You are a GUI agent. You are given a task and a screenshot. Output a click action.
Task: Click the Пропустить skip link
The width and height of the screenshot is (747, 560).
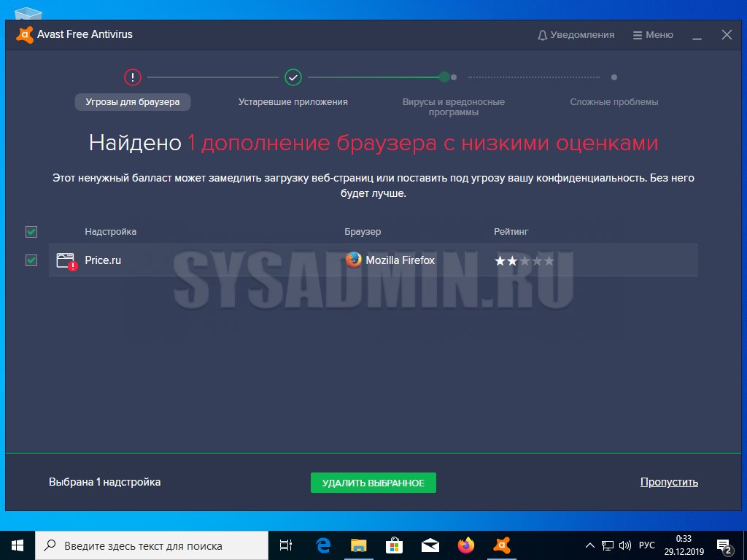[669, 482]
